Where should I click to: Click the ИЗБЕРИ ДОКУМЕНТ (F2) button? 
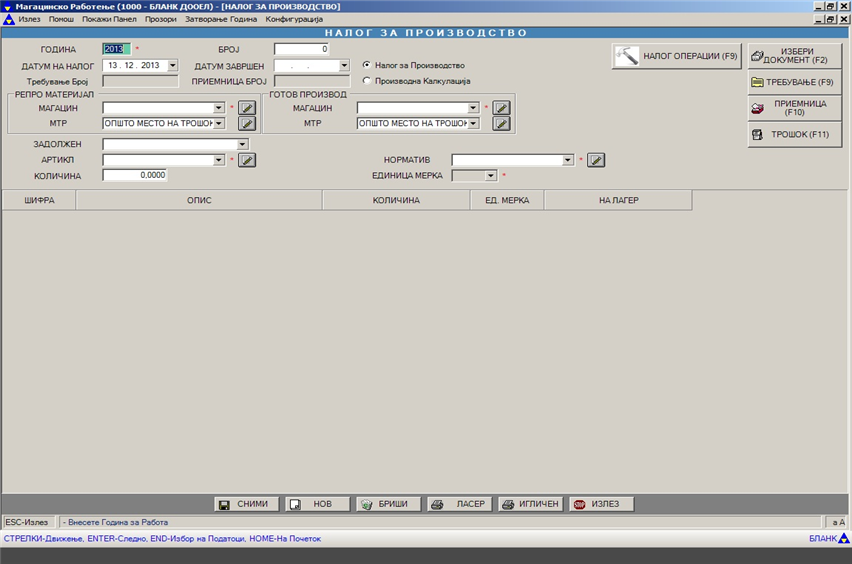click(x=794, y=56)
